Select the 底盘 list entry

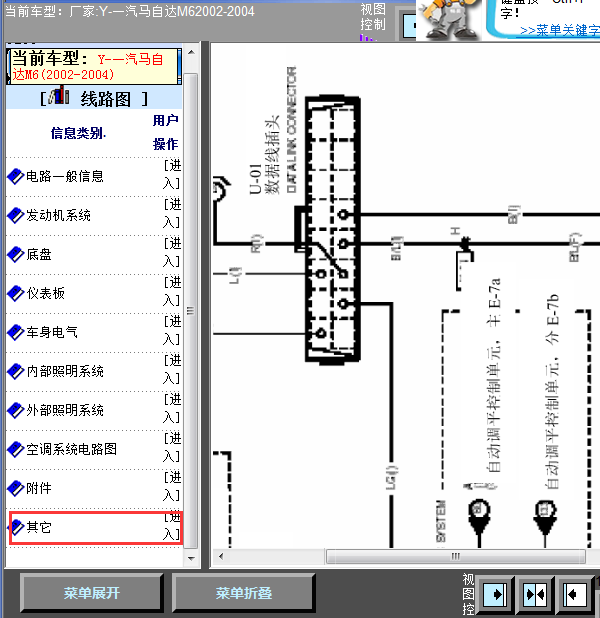tap(39, 254)
